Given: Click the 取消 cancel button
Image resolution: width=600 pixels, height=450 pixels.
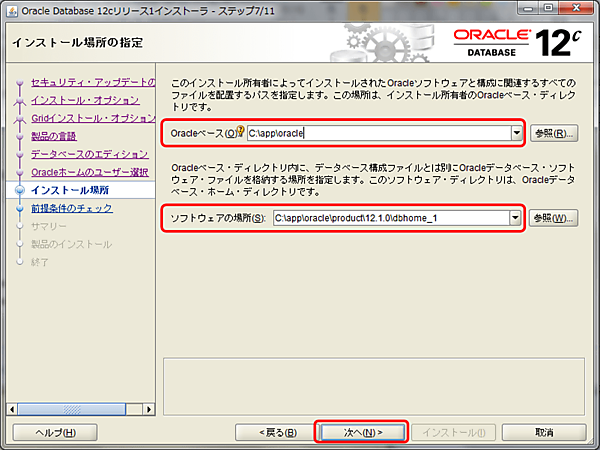Looking at the screenshot, I should 544,432.
